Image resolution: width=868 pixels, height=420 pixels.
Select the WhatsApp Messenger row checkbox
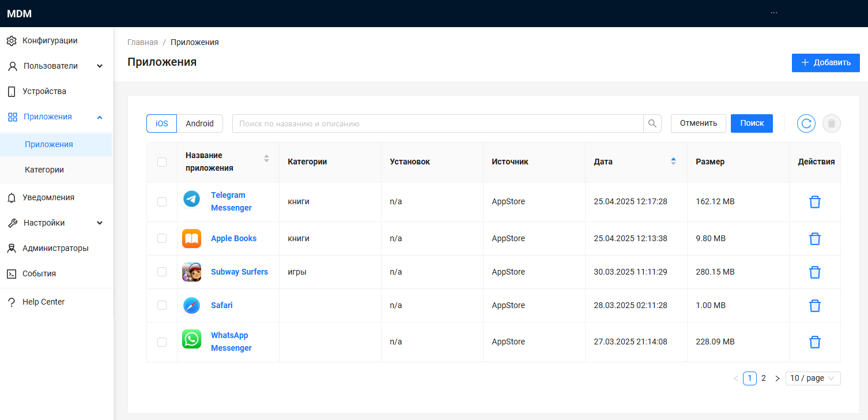click(162, 342)
